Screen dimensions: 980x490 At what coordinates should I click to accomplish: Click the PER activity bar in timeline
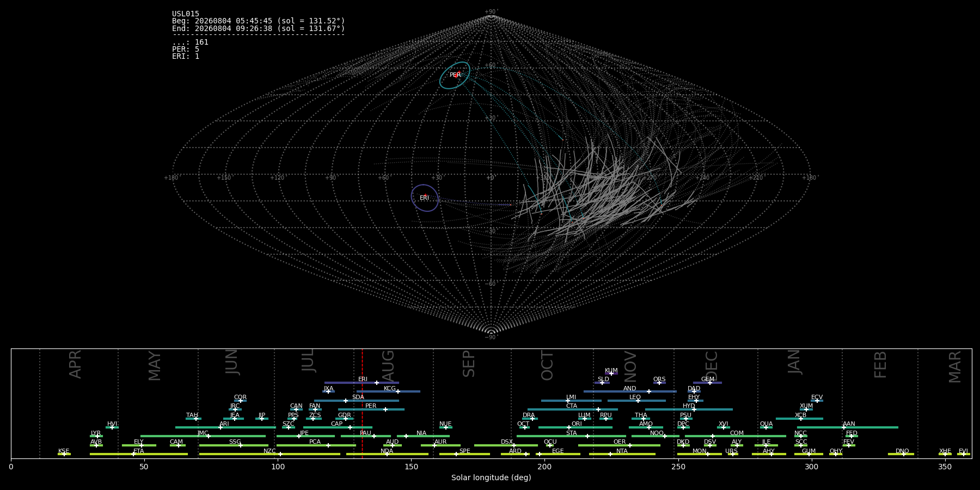[x=371, y=409]
